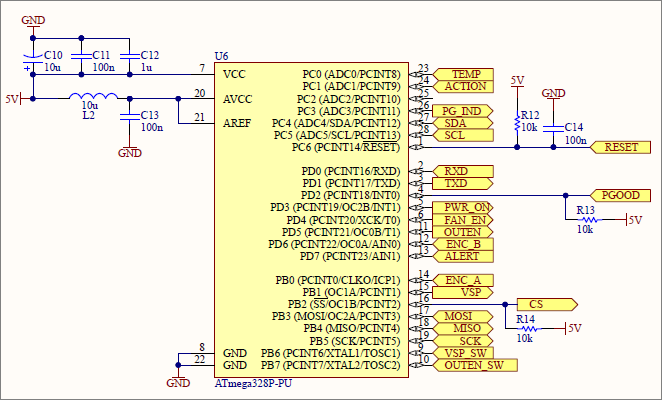The height and width of the screenshot is (400, 662).
Task: Click the RESET port
Action: click(x=620, y=147)
